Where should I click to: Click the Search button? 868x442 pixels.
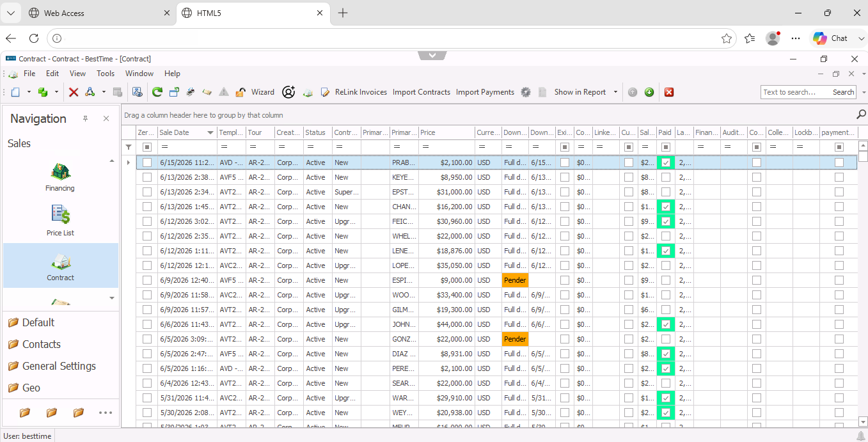click(x=843, y=92)
